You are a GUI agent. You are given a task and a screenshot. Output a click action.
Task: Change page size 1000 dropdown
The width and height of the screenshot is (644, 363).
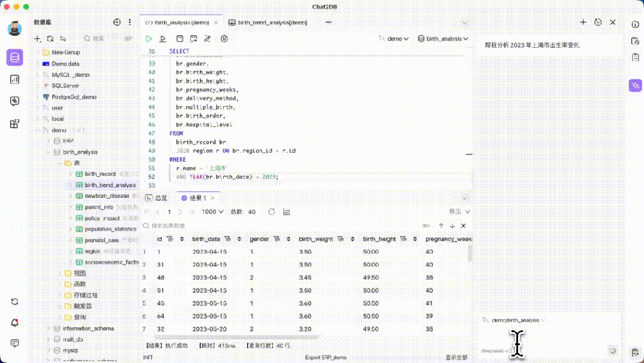click(x=212, y=212)
